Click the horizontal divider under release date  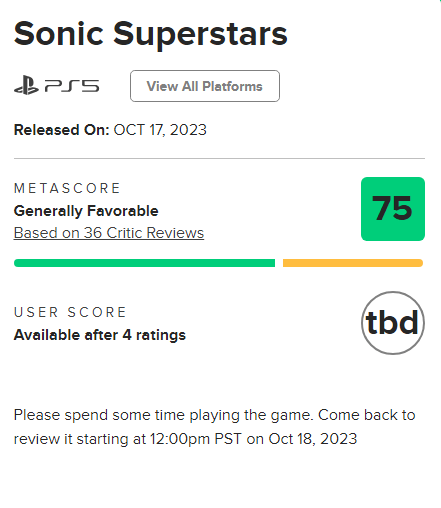coord(219,159)
